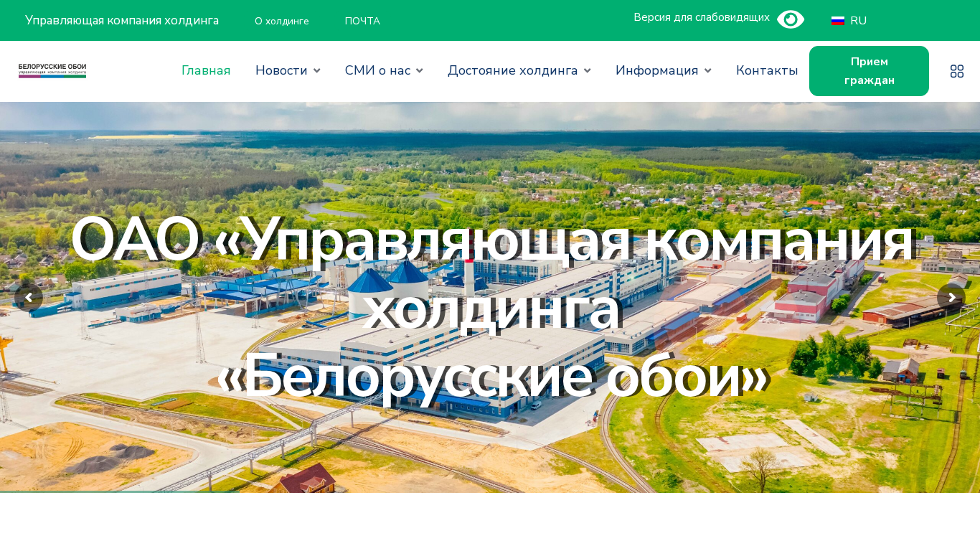Open the Информация menu item
This screenshot has width=980, height=551.
(x=657, y=70)
